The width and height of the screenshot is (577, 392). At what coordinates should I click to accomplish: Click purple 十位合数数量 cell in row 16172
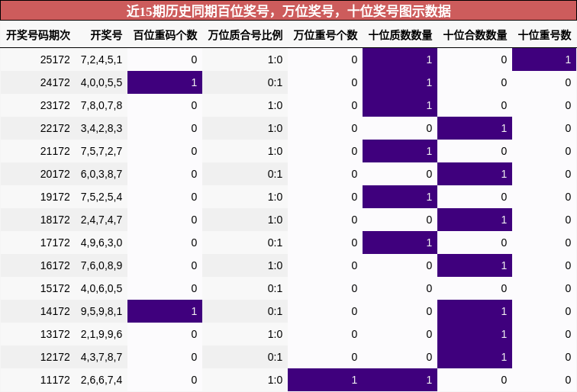pos(475,265)
